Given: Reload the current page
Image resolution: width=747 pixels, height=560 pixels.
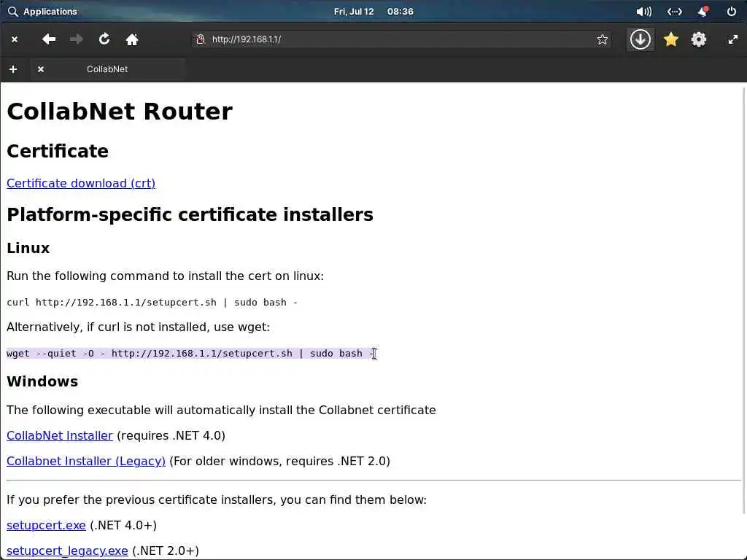Looking at the screenshot, I should pos(104,39).
